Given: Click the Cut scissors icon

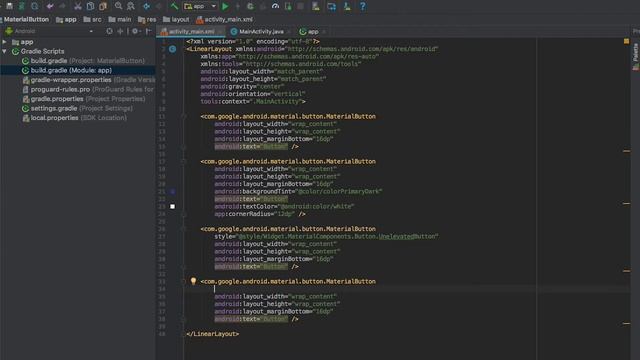Looking at the screenshot, I should (78, 6).
